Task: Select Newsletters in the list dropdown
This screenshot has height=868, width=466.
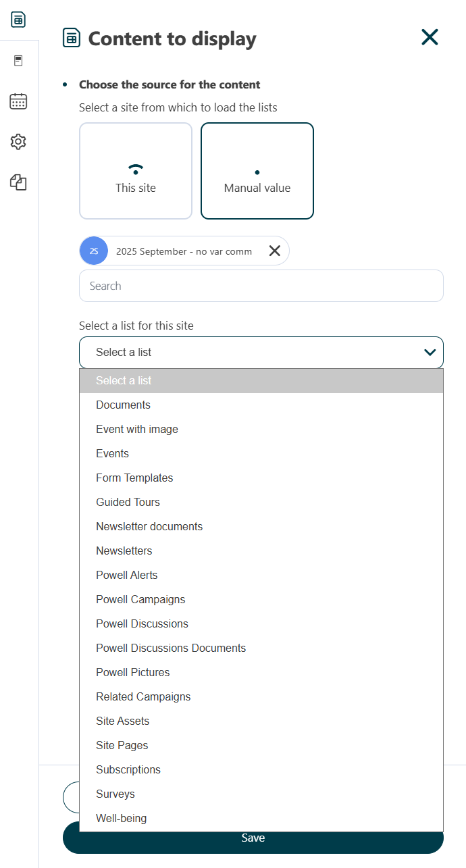Action: tap(124, 551)
